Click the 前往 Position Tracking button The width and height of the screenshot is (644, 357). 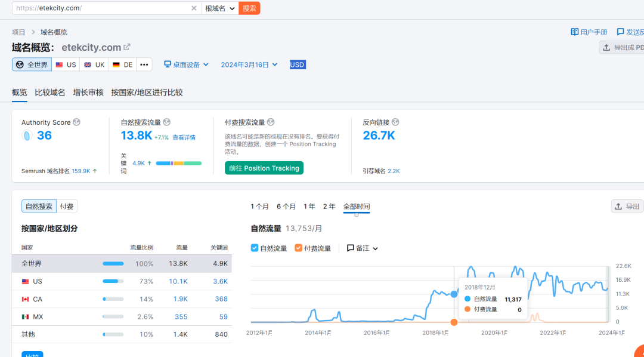coord(264,168)
